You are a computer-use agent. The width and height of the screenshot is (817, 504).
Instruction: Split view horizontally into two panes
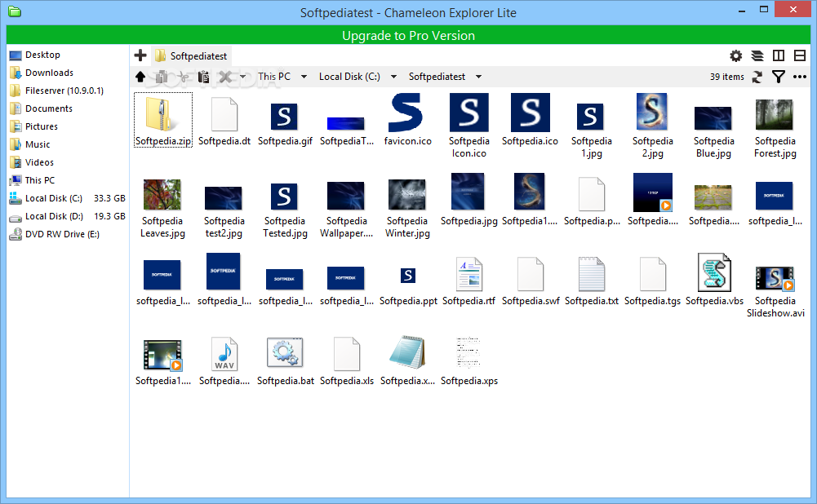tap(800, 55)
